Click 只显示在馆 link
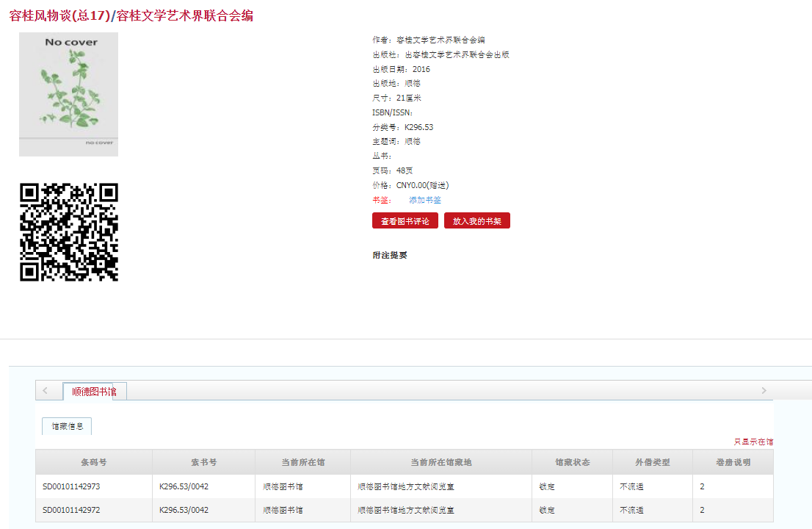The image size is (812, 529). coord(753,442)
